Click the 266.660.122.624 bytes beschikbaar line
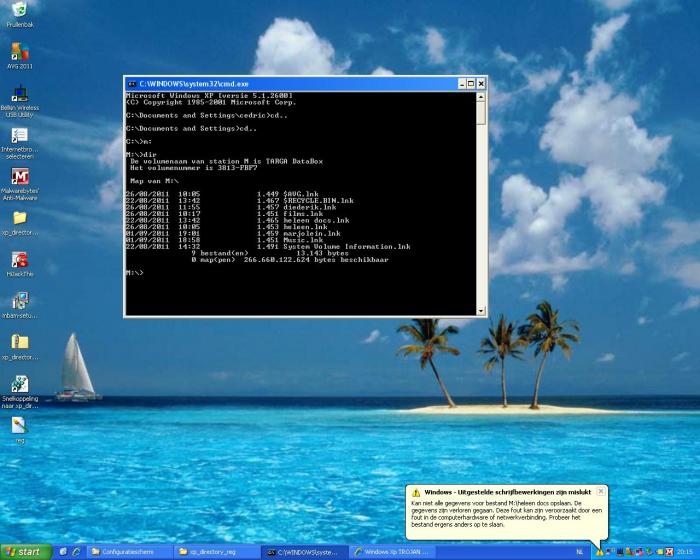The height and width of the screenshot is (560, 700). pos(290,260)
